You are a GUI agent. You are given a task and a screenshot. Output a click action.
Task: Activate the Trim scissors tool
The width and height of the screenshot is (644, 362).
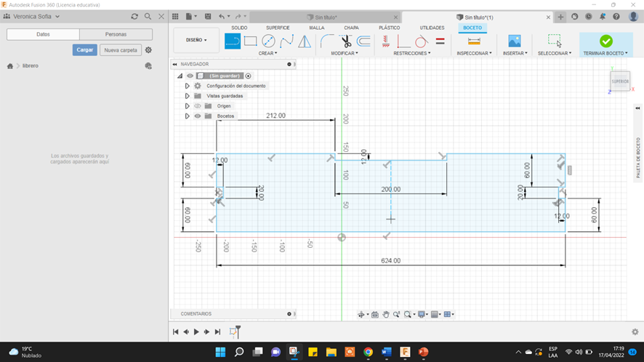click(346, 41)
